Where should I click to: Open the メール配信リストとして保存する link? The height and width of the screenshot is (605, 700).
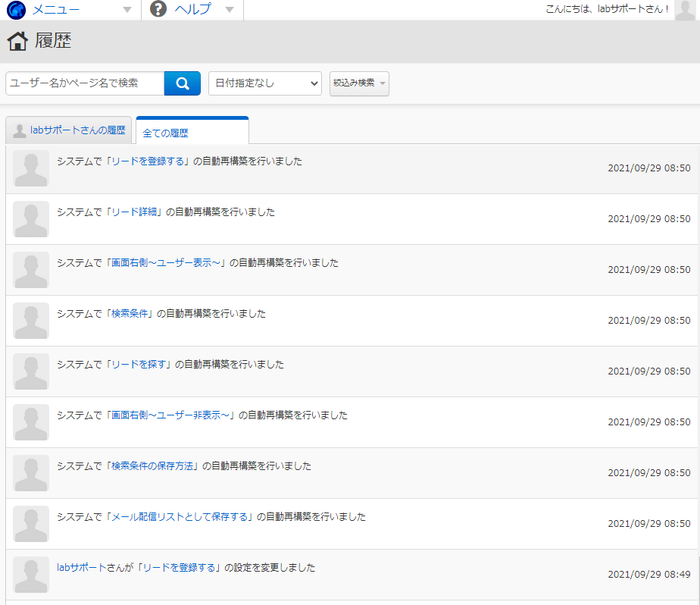(x=180, y=517)
